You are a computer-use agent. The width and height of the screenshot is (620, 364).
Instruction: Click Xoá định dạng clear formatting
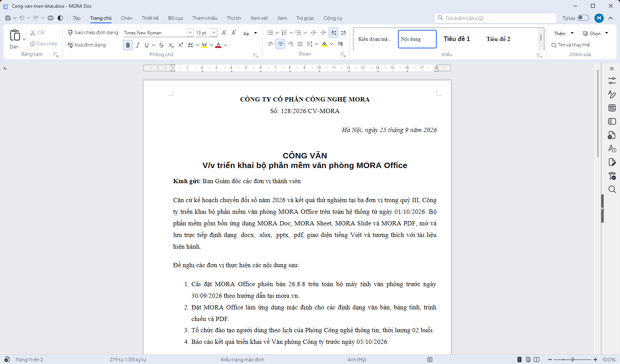[x=87, y=45]
